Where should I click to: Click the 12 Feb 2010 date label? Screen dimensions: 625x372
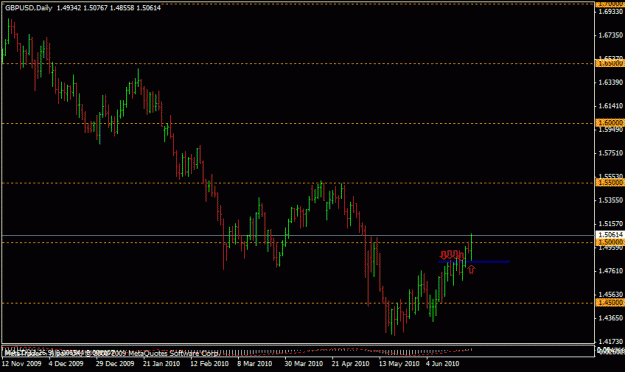tap(209, 364)
